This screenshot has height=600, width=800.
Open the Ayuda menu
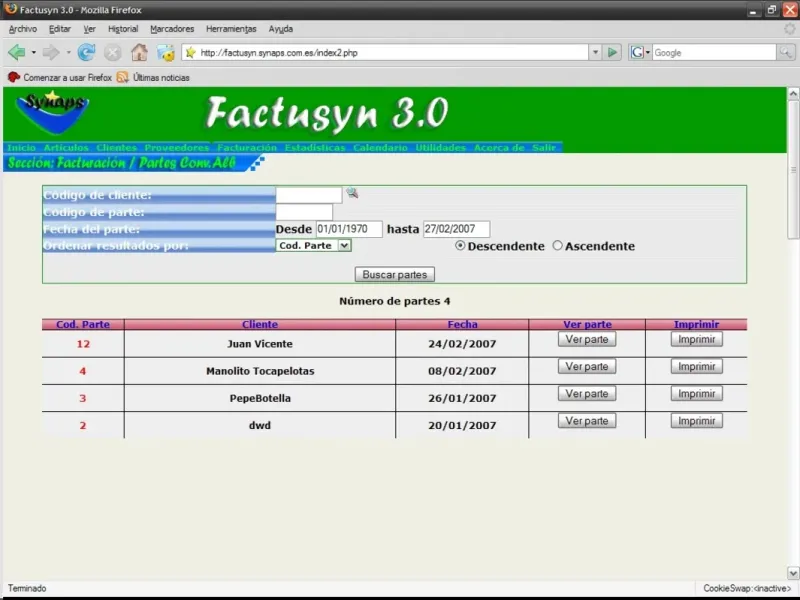click(x=281, y=29)
